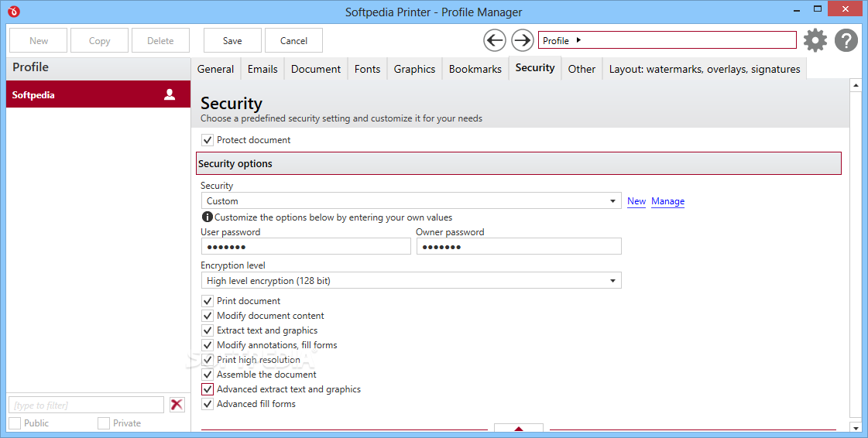
Task: Click the type to filter input field
Action: click(87, 405)
